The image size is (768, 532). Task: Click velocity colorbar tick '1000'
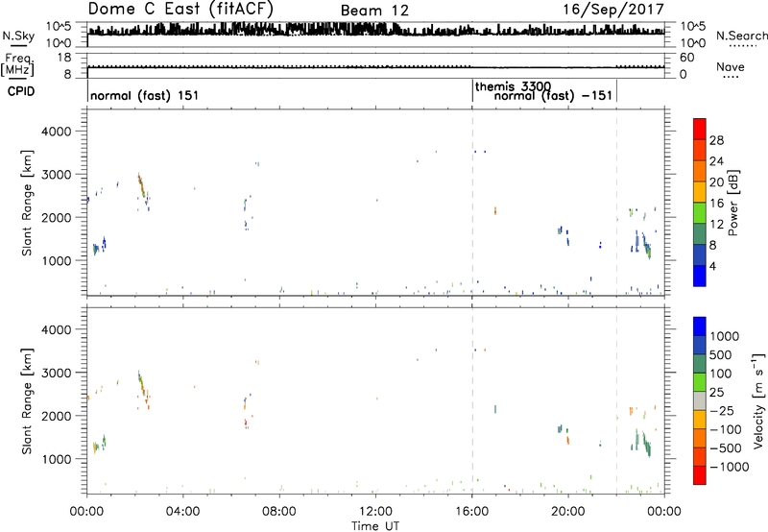(724, 336)
